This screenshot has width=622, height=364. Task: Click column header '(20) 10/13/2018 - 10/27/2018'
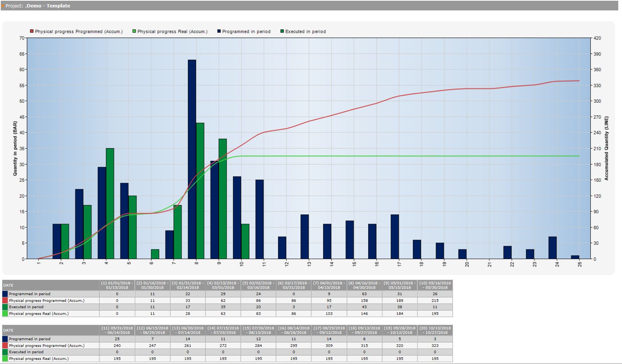point(435,330)
